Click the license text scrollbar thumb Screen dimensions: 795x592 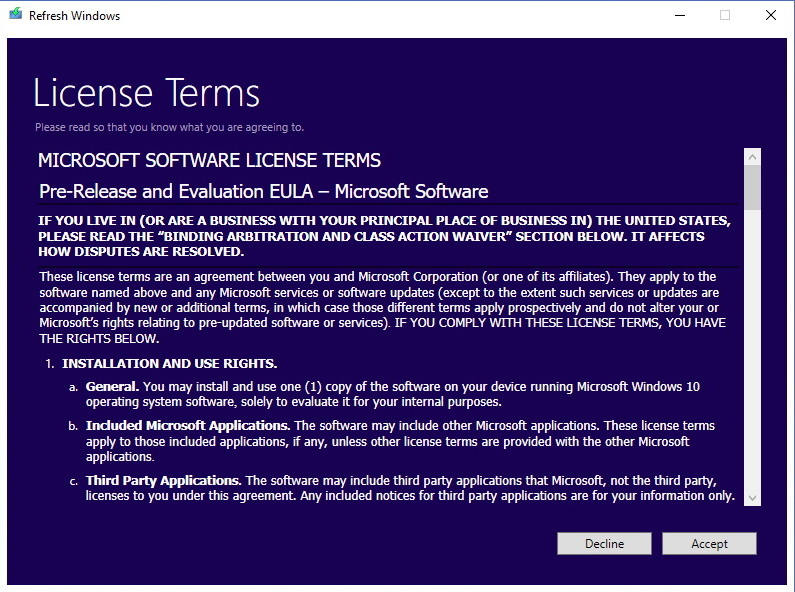[752, 188]
